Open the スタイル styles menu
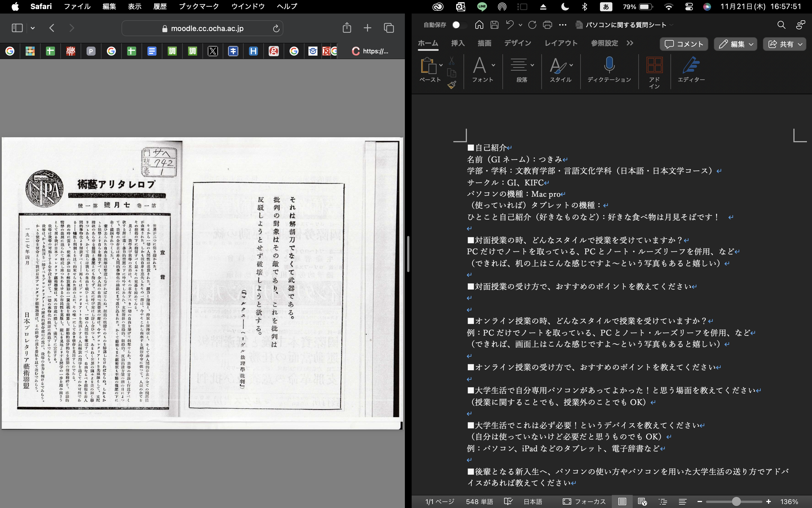 pos(561,70)
